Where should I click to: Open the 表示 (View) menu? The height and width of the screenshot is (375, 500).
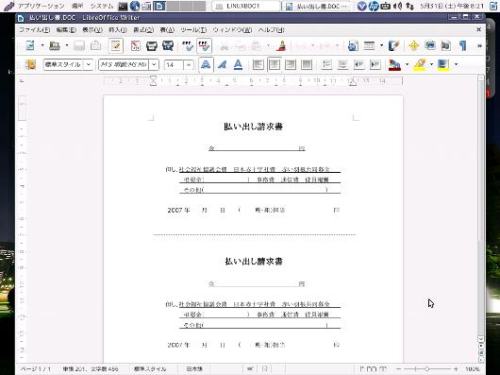click(92, 30)
